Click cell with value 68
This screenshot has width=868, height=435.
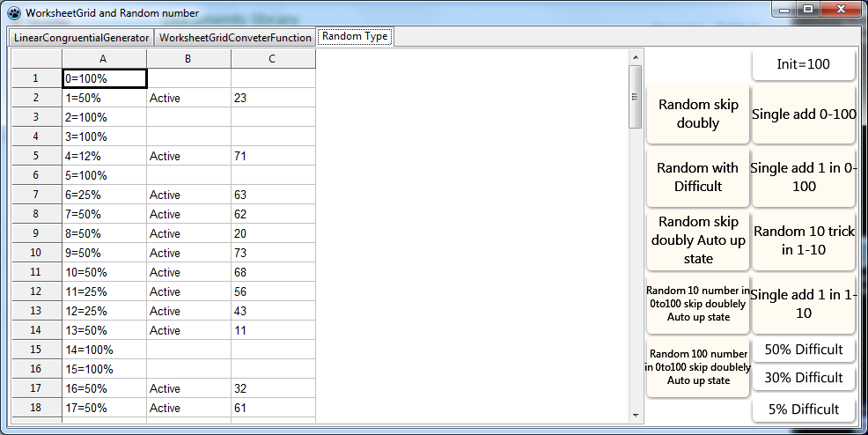pos(273,272)
